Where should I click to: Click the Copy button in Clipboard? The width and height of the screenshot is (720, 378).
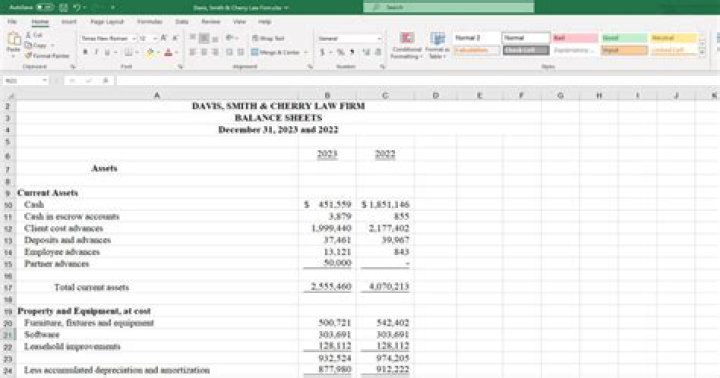[36, 45]
